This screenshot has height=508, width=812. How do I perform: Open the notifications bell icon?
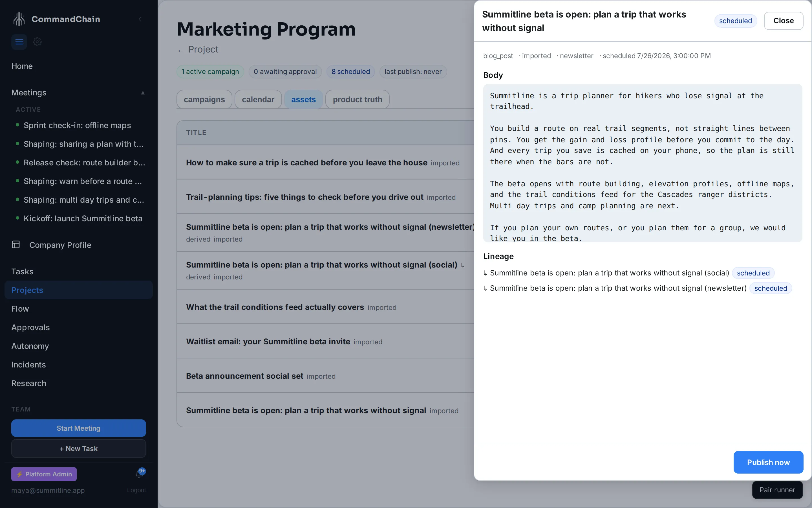click(140, 474)
